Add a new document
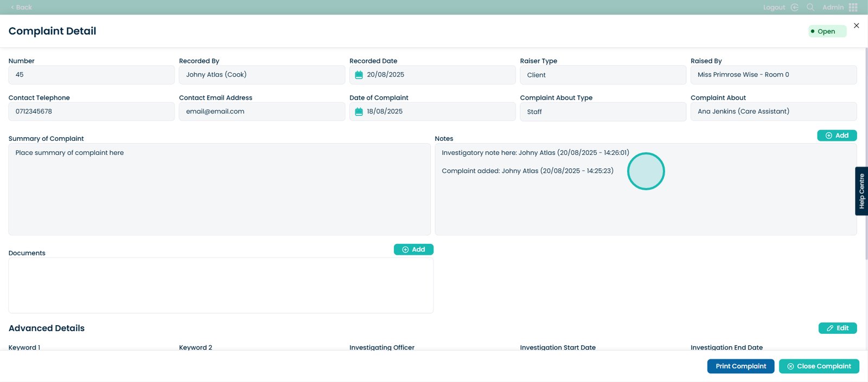Screen dimensions: 868x382 (x=413, y=249)
